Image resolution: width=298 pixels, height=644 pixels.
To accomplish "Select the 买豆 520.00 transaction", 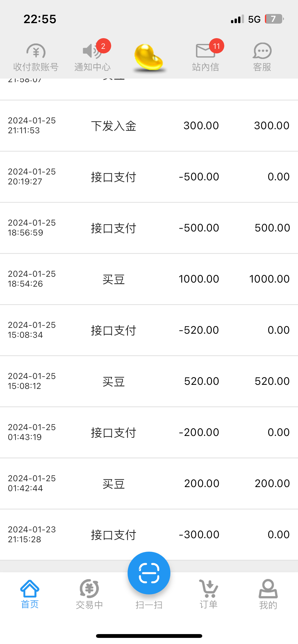I will (x=149, y=381).
